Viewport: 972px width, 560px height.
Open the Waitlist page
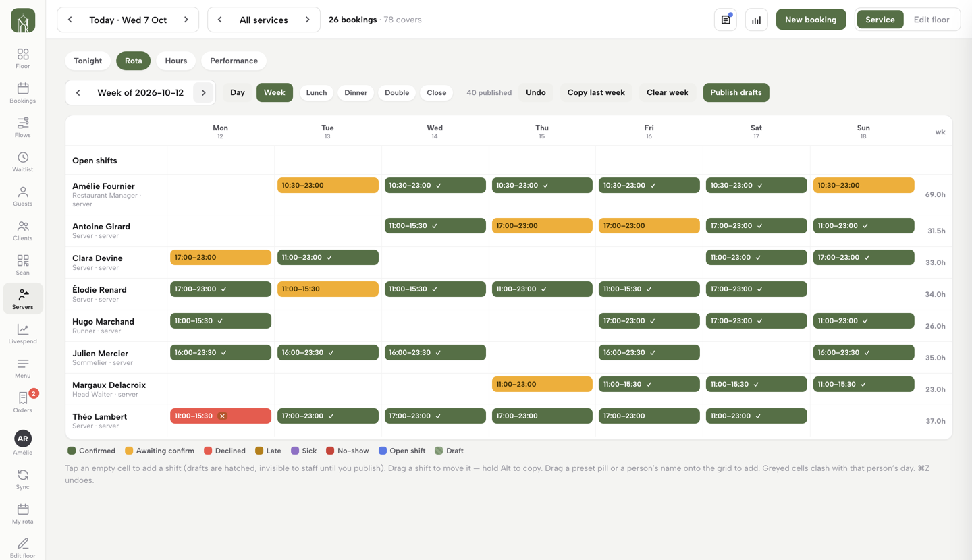(x=23, y=161)
